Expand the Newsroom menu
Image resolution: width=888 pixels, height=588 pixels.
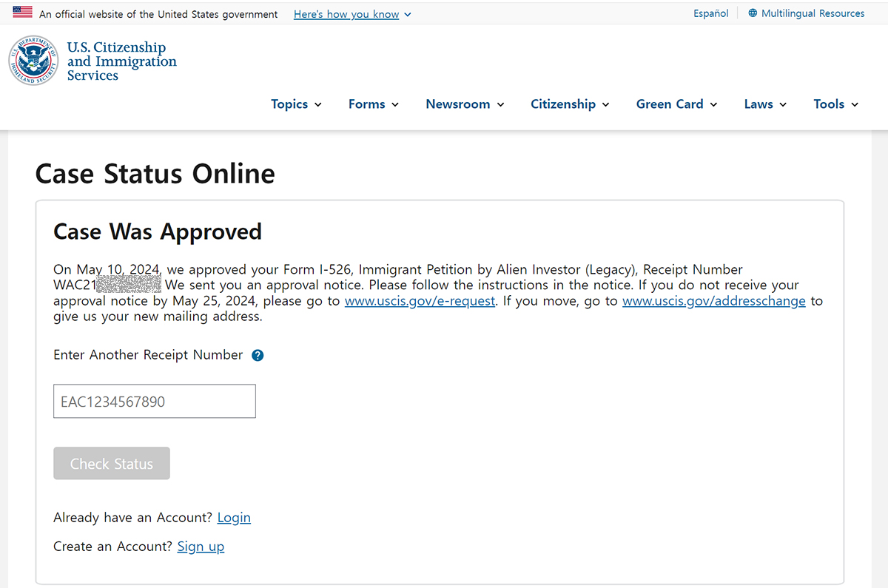pyautogui.click(x=465, y=104)
